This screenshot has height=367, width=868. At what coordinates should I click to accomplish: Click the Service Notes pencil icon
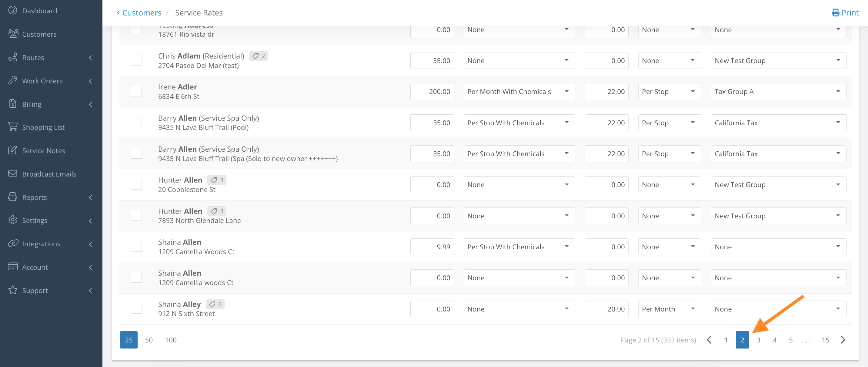coord(13,150)
